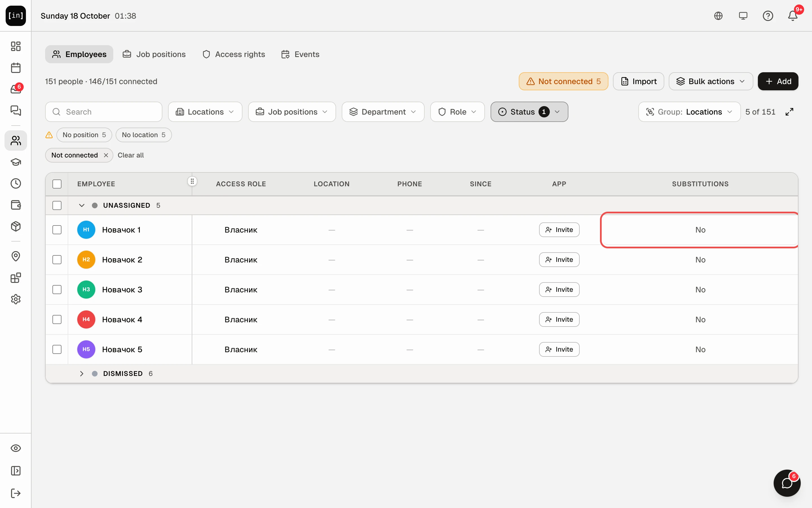Open the chat messages sidebar icon
This screenshot has height=508, width=812.
pyautogui.click(x=16, y=111)
